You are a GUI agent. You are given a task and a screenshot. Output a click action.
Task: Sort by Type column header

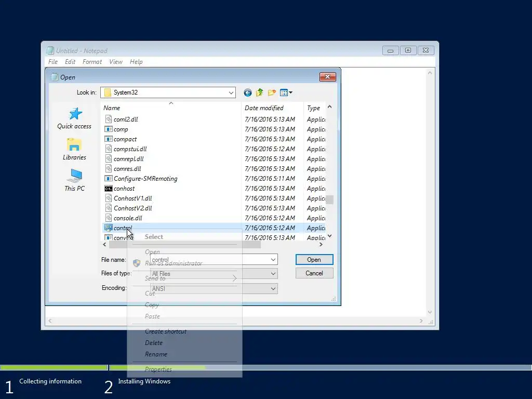(x=314, y=108)
